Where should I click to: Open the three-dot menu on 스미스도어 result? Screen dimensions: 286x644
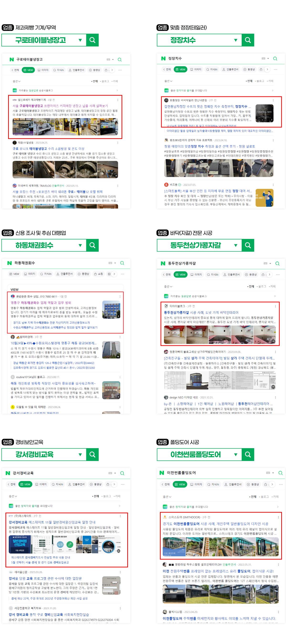[278, 517]
